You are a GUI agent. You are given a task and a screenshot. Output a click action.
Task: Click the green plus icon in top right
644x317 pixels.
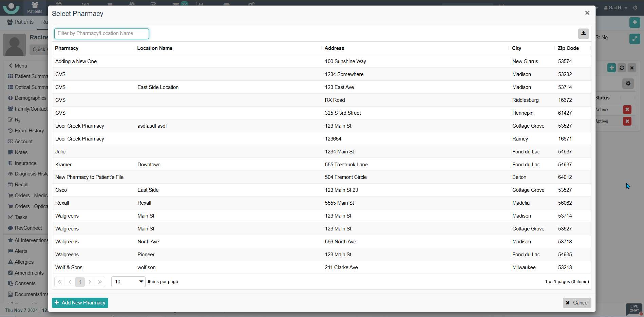click(634, 22)
